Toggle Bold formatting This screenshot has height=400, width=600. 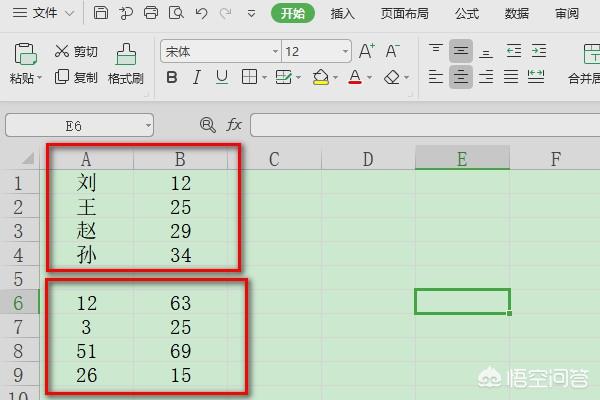[x=172, y=77]
